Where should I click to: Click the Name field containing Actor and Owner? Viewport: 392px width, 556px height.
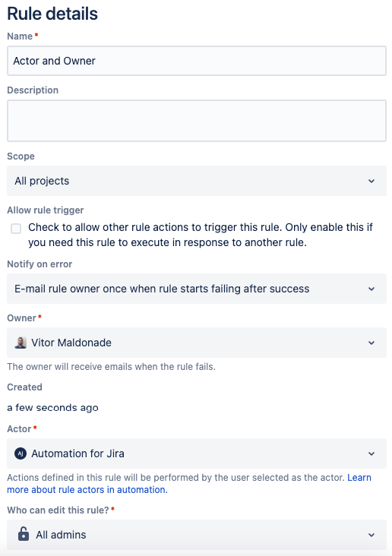coord(197,61)
